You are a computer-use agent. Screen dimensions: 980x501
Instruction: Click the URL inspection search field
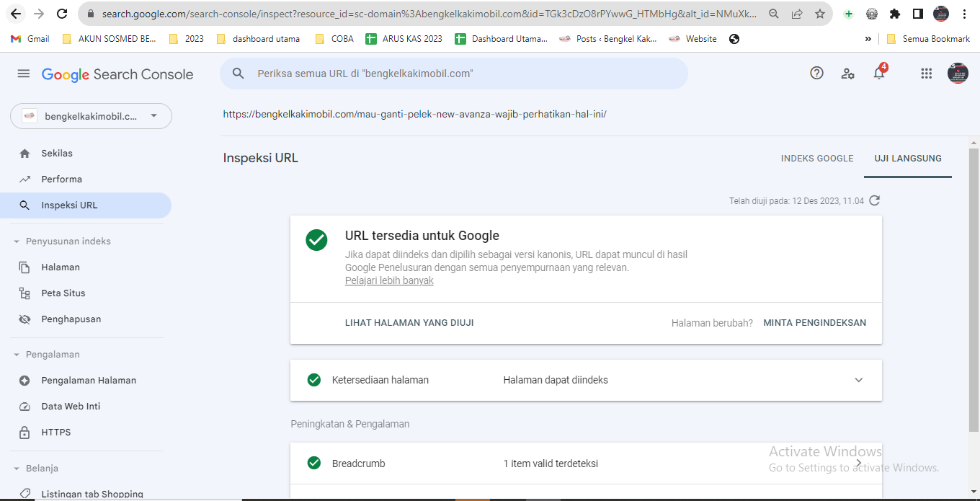tap(454, 74)
